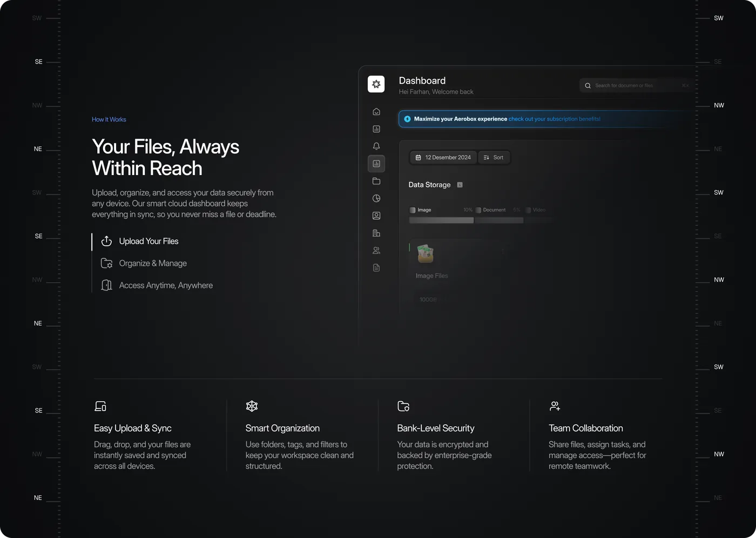Open the Image Files folder thumbnail
This screenshot has width=756, height=538.
coord(426,253)
